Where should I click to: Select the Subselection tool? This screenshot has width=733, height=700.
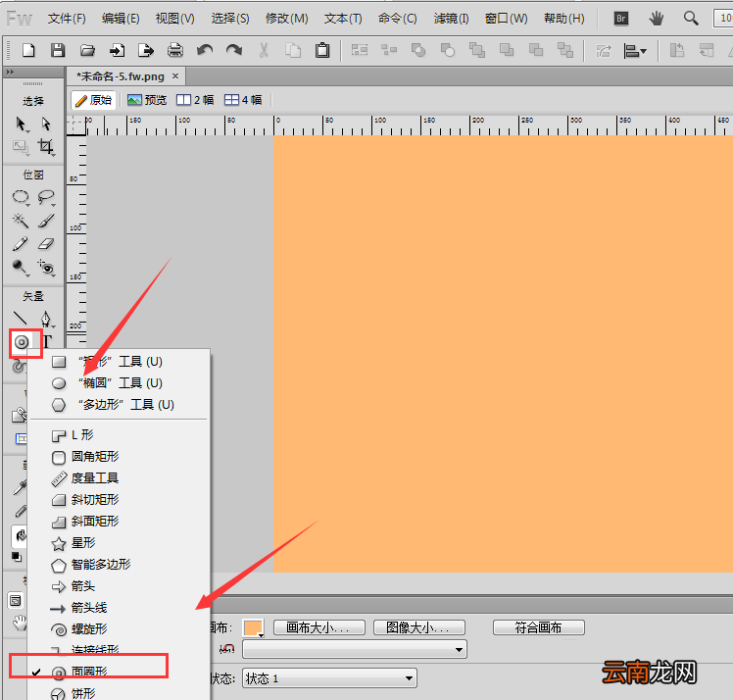pos(46,124)
